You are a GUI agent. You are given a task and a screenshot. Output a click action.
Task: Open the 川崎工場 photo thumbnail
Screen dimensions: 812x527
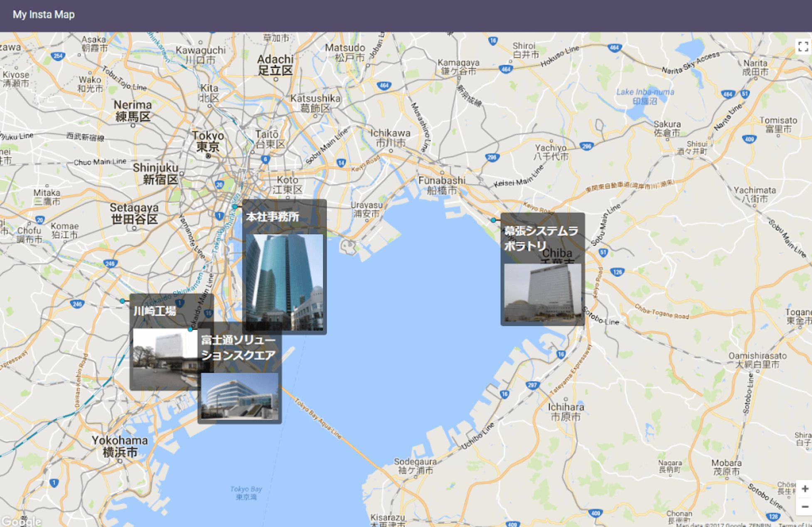(165, 358)
